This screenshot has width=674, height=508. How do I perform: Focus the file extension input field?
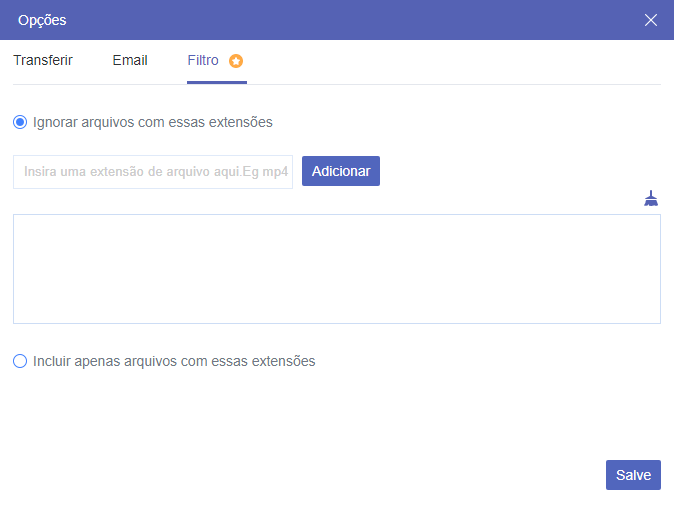click(x=153, y=171)
